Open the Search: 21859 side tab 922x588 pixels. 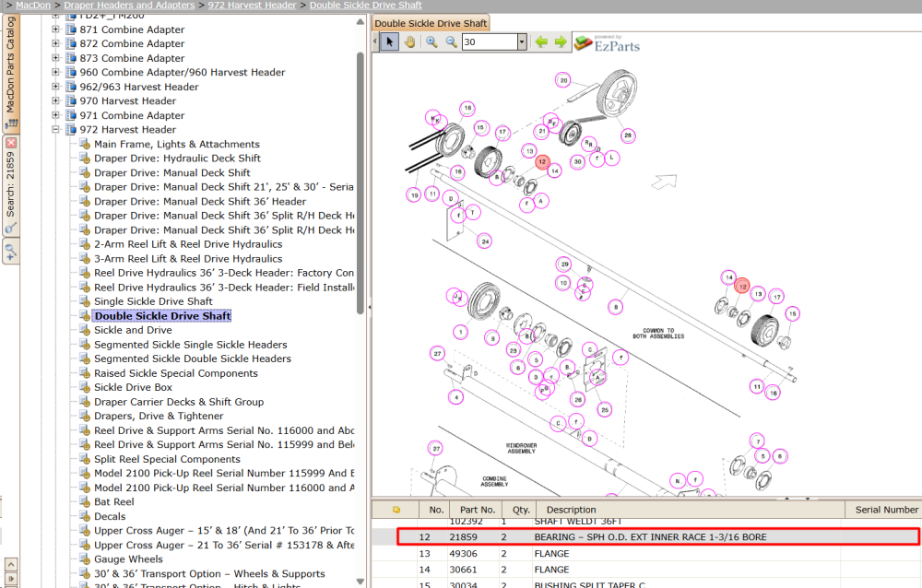coord(10,185)
